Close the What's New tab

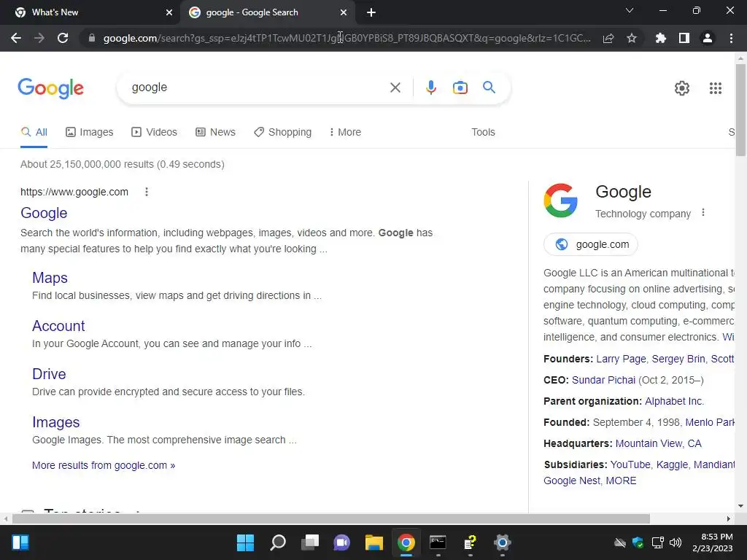(169, 12)
